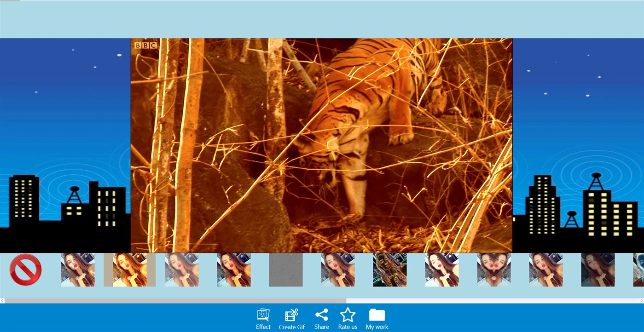
Task: Click the Share icon in bottom bar
Action: [x=321, y=315]
